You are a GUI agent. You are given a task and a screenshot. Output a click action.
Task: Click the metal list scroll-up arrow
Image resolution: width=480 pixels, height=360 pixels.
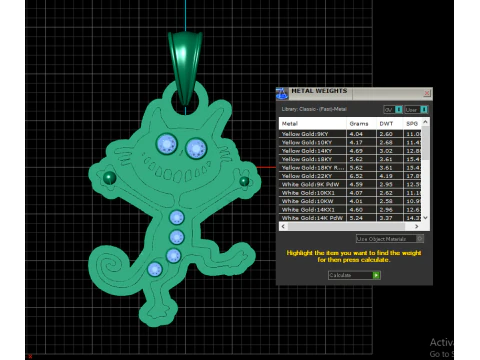click(x=425, y=122)
